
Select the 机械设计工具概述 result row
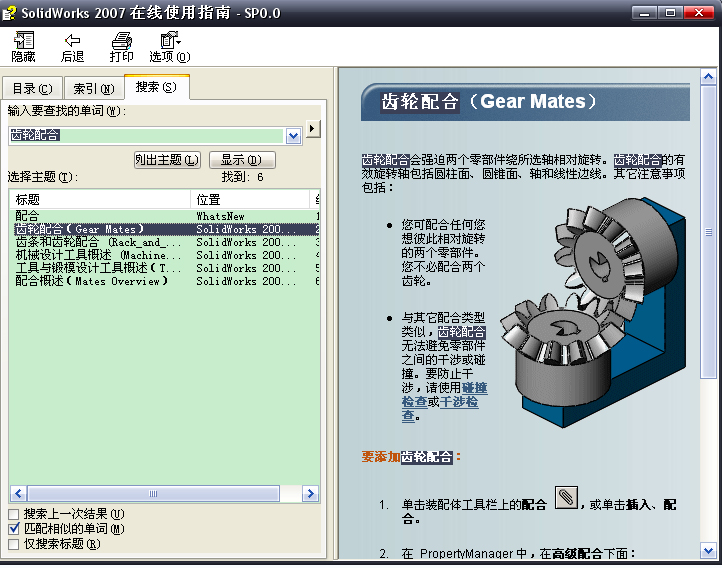[165, 255]
